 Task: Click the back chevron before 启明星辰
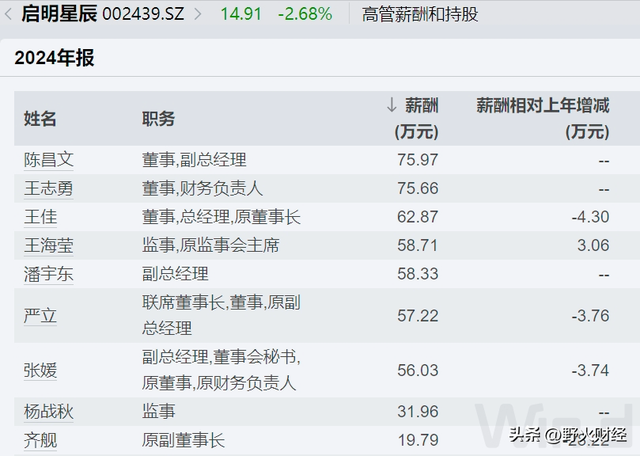(x=10, y=13)
